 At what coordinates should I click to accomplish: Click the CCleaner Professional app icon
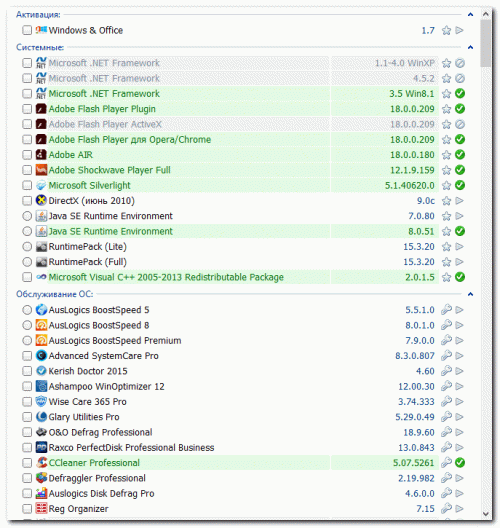click(41, 463)
